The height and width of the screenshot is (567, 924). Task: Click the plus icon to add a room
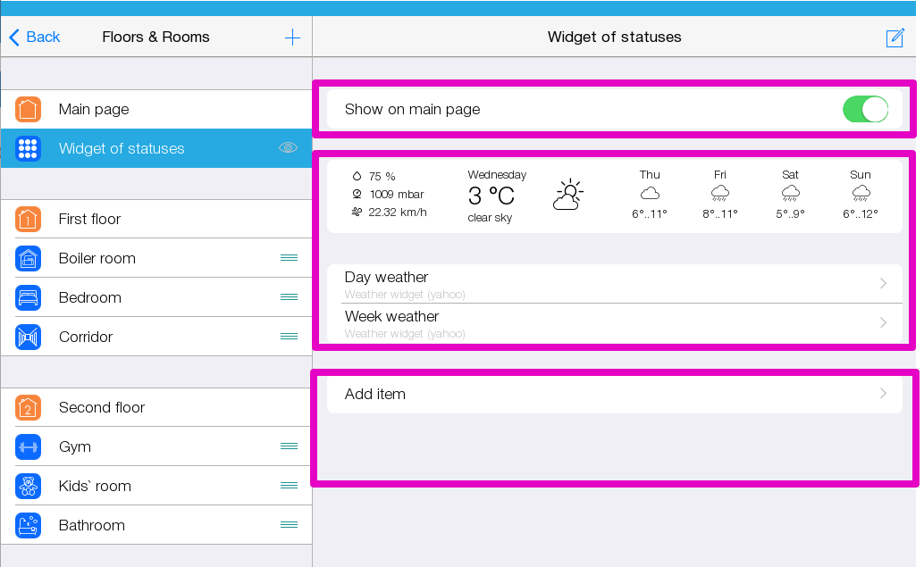click(x=292, y=38)
